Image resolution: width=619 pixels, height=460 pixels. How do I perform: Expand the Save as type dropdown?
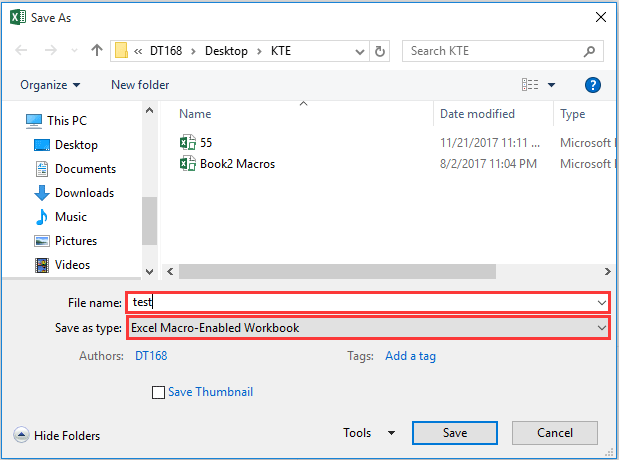[x=600, y=328]
